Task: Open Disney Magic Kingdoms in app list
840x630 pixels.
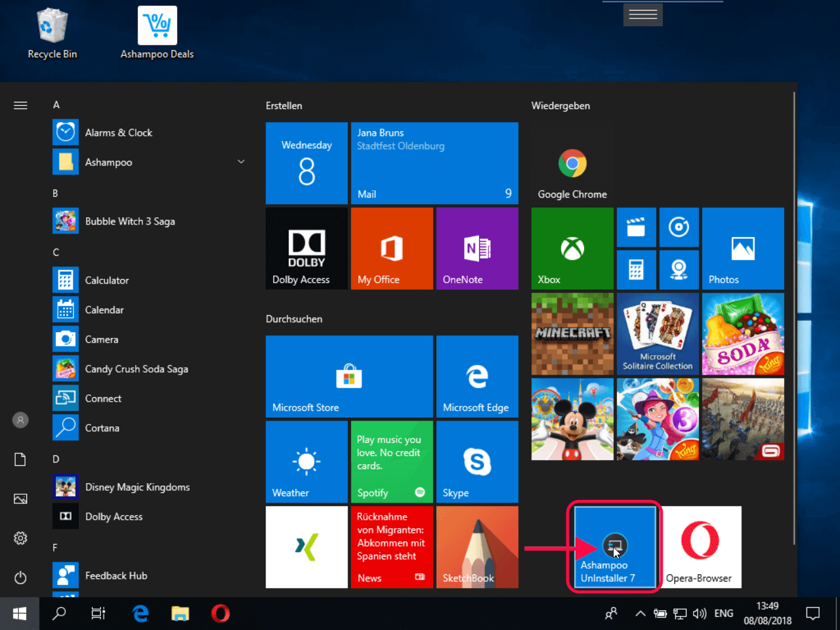Action: (x=150, y=487)
